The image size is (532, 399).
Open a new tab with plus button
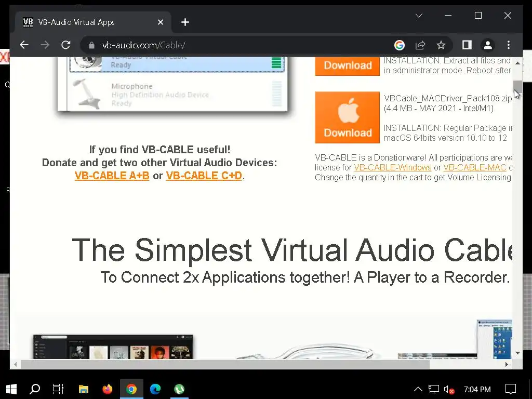pyautogui.click(x=185, y=22)
